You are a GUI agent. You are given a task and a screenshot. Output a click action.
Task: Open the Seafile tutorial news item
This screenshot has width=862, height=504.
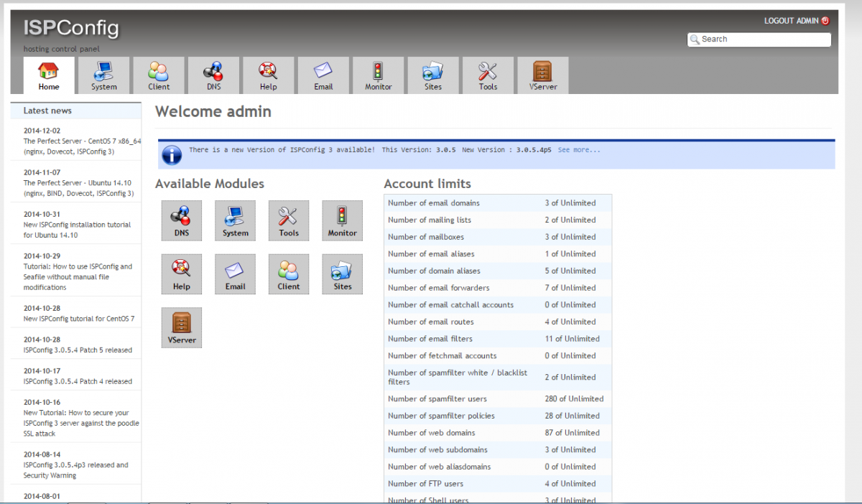[x=78, y=277]
